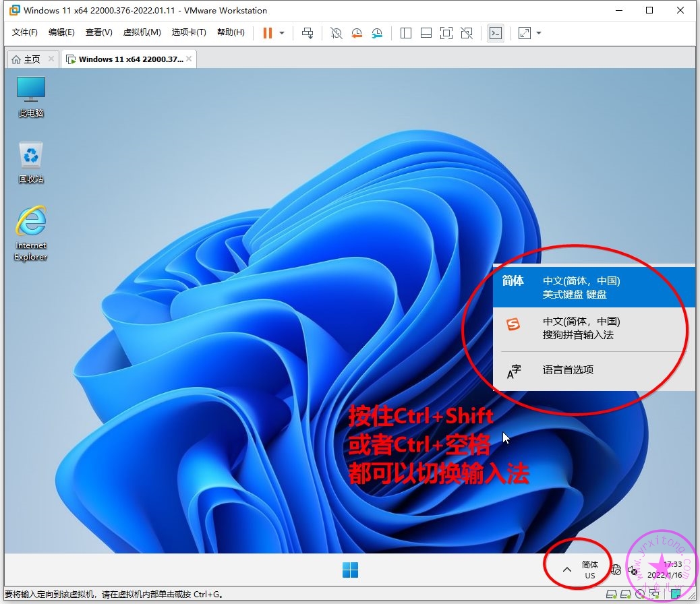Viewport: 700px width, 604px height.
Task: Maximize the VMware Workstation window
Action: [649, 10]
